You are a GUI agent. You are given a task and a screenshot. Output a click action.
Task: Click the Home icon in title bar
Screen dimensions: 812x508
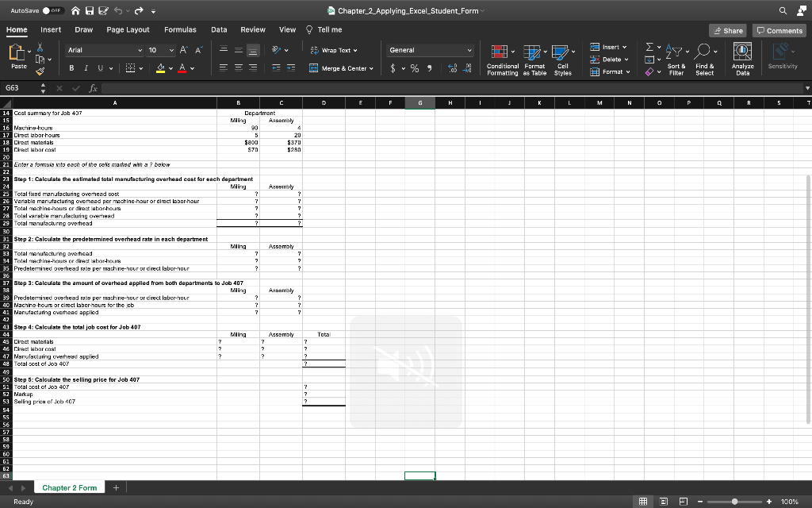[75, 10]
